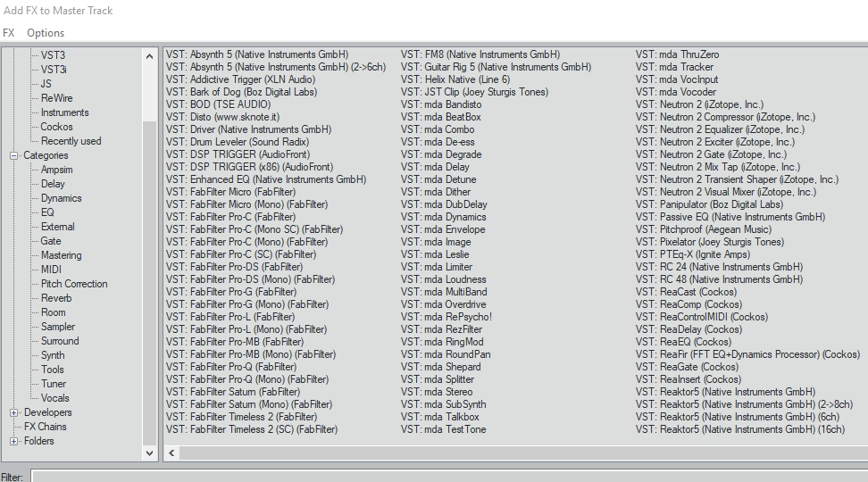Screen dimensions: 868x482
Task: Choose the Pitch Correction category
Action: click(x=74, y=284)
